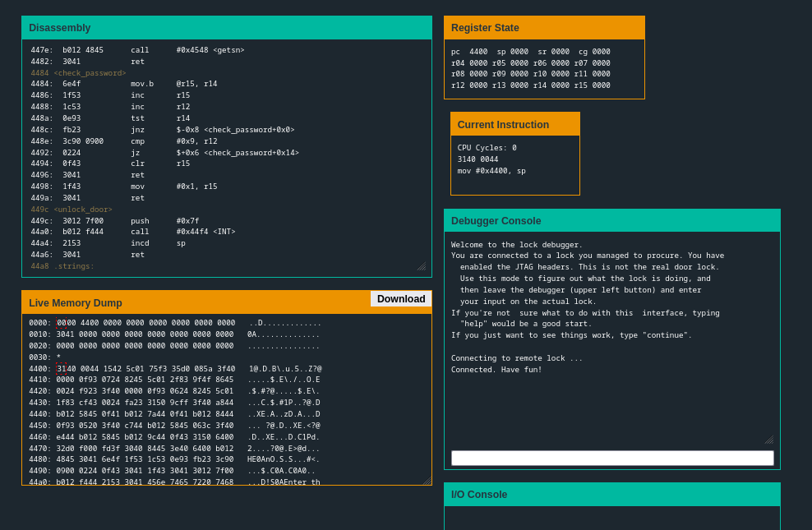Click memory dump row 0000
Screen dimensions: 812x530
[x=175, y=323]
